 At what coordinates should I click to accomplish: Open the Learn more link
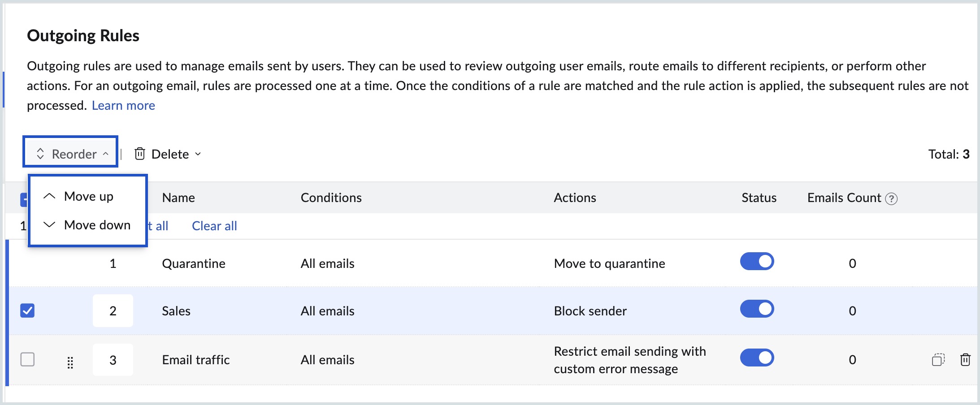(123, 105)
